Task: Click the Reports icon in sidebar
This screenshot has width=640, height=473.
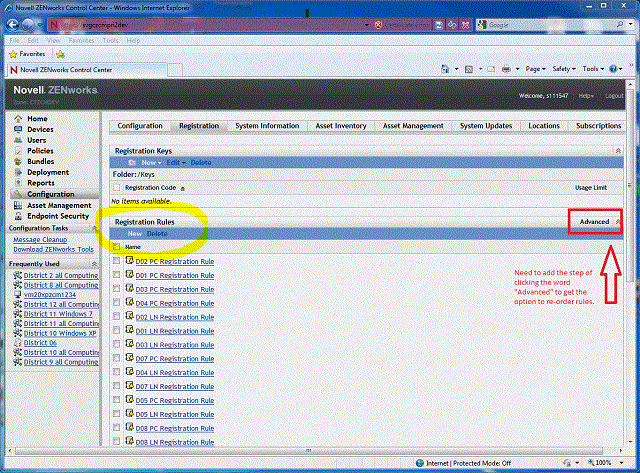Action: [18, 183]
